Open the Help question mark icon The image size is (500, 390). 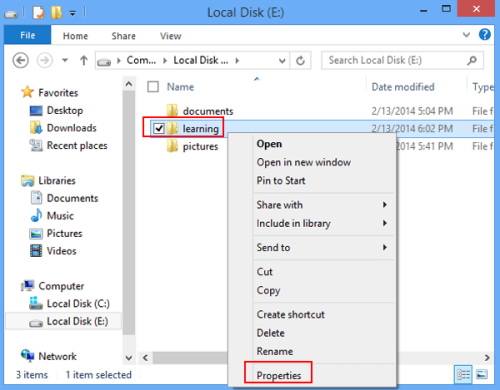click(484, 34)
